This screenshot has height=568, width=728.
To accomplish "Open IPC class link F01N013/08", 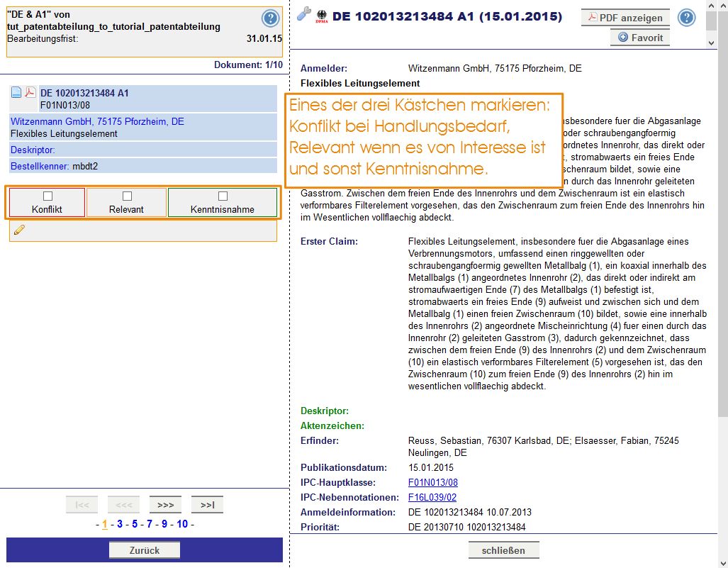I will click(432, 482).
